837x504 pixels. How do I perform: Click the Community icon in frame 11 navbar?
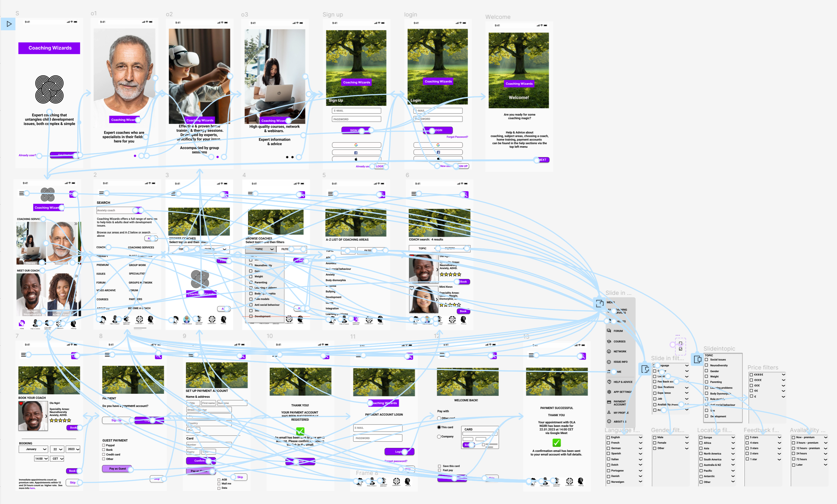tap(396, 481)
